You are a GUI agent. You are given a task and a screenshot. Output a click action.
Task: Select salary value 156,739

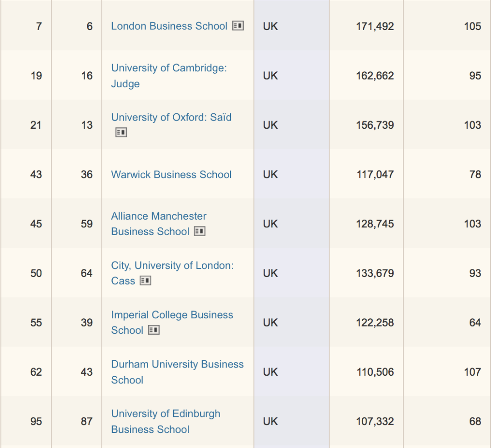coord(375,126)
